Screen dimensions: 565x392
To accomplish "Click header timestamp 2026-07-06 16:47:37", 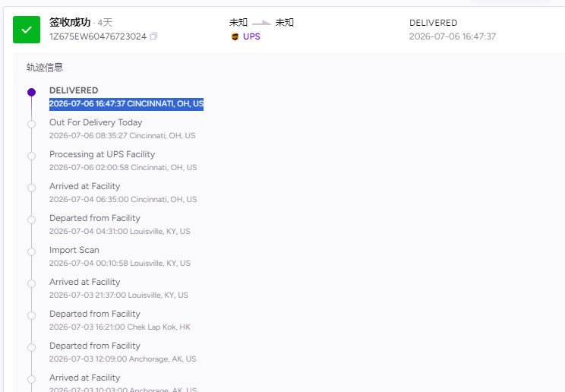I will [x=453, y=36].
